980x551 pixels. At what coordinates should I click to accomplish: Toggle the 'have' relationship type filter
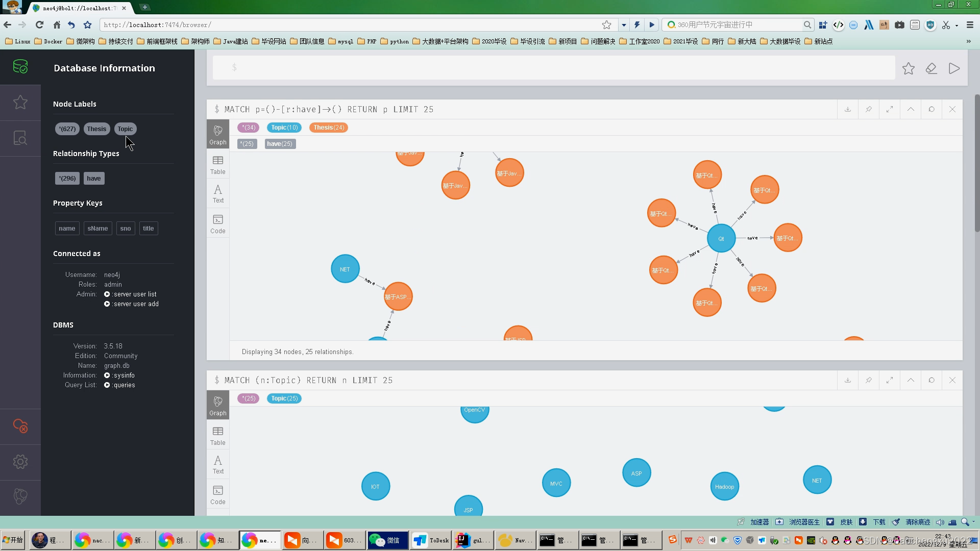pyautogui.click(x=93, y=178)
